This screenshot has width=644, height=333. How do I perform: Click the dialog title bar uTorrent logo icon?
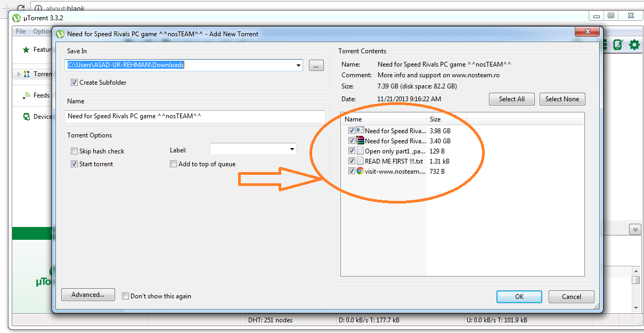[60, 34]
